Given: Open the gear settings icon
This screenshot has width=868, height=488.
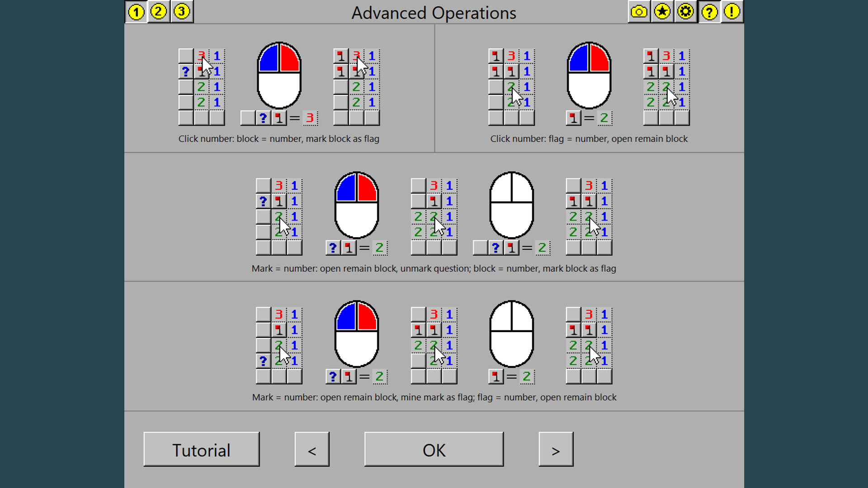Looking at the screenshot, I should 686,12.
